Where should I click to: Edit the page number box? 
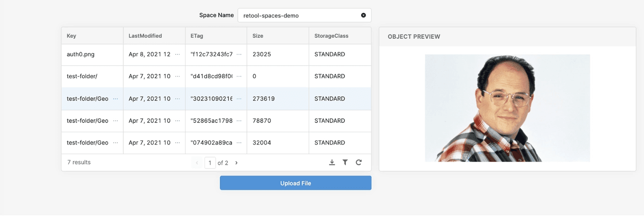(210, 163)
